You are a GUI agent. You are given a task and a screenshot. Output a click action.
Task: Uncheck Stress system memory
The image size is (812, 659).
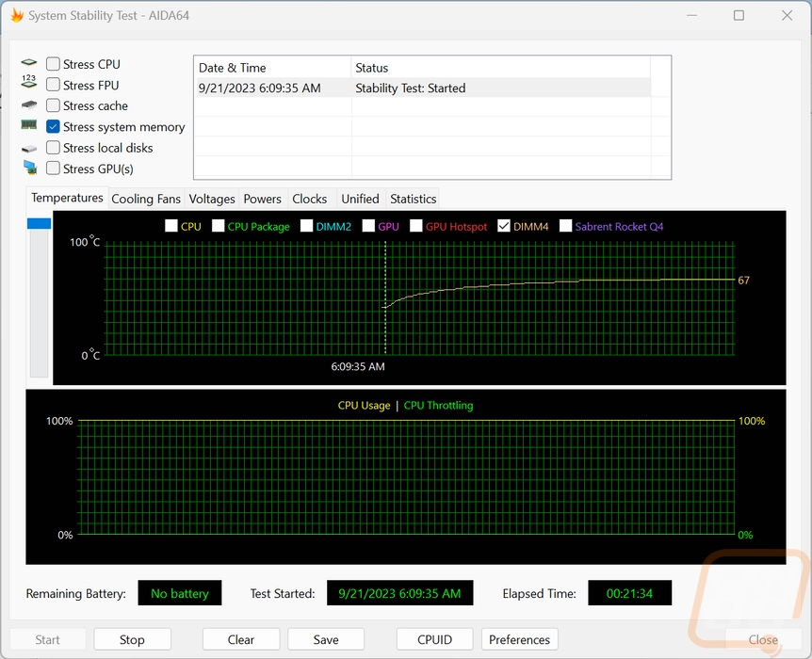[53, 127]
